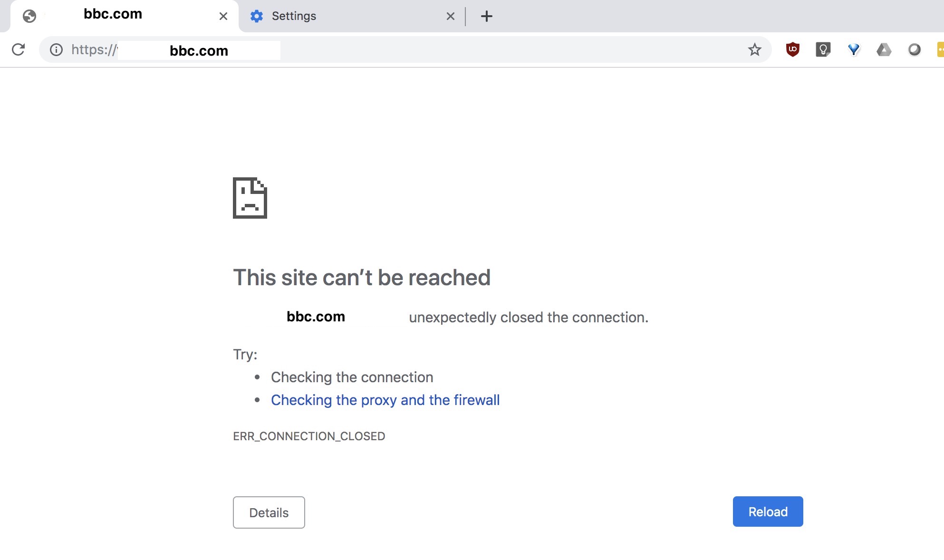Click the yellow extension icon at toolbar edge
This screenshot has height=560, width=944.
click(940, 49)
